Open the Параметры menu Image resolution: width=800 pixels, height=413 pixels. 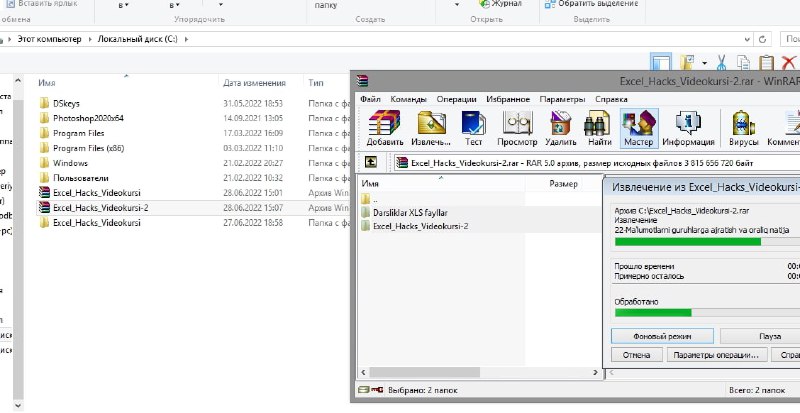pyautogui.click(x=562, y=99)
